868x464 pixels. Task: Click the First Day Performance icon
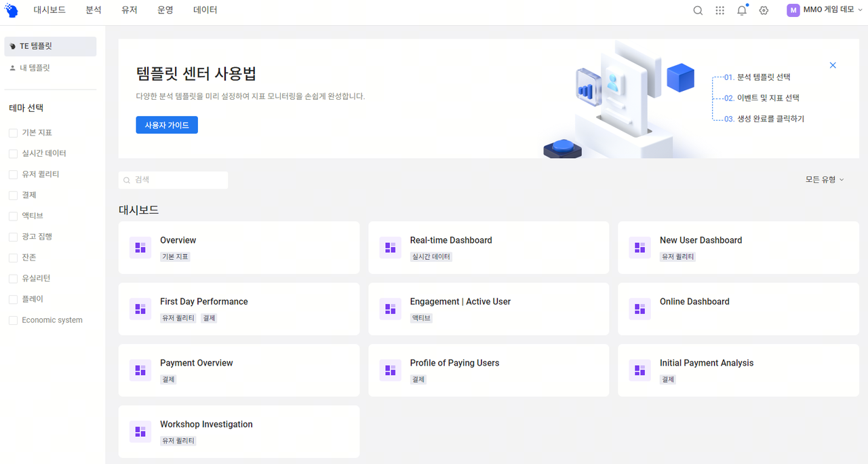point(140,309)
